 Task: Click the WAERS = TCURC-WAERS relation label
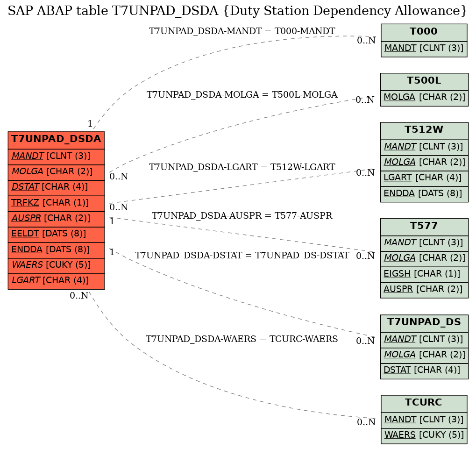click(x=242, y=339)
